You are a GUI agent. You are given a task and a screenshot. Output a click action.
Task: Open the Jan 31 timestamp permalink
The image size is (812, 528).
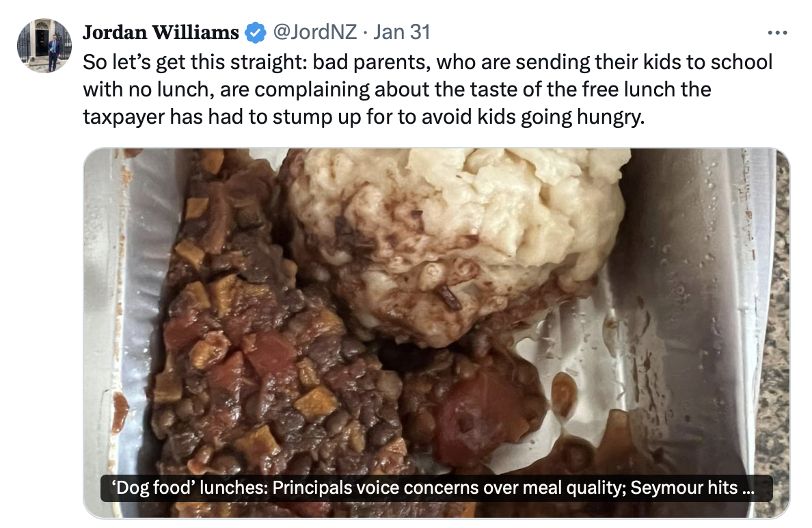(402, 32)
